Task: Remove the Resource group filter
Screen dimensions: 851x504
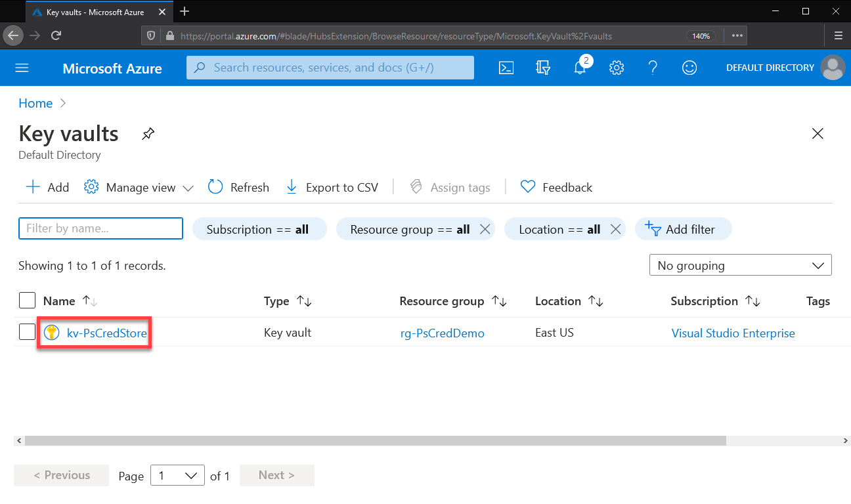Action: pos(485,229)
